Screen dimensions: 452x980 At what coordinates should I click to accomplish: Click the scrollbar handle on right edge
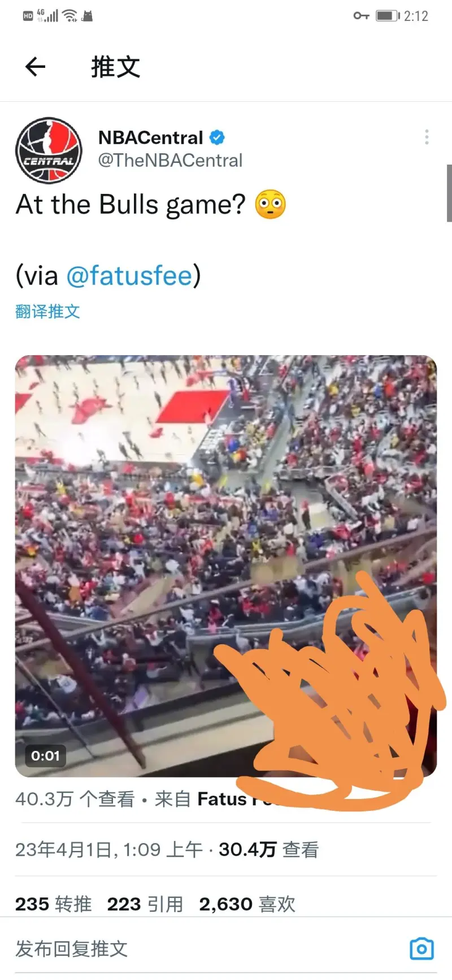(449, 193)
